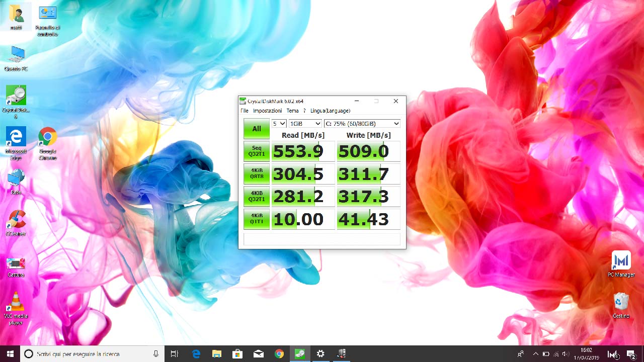Open the Cattura snipping tool icon
The height and width of the screenshot is (362, 644).
tap(16, 264)
